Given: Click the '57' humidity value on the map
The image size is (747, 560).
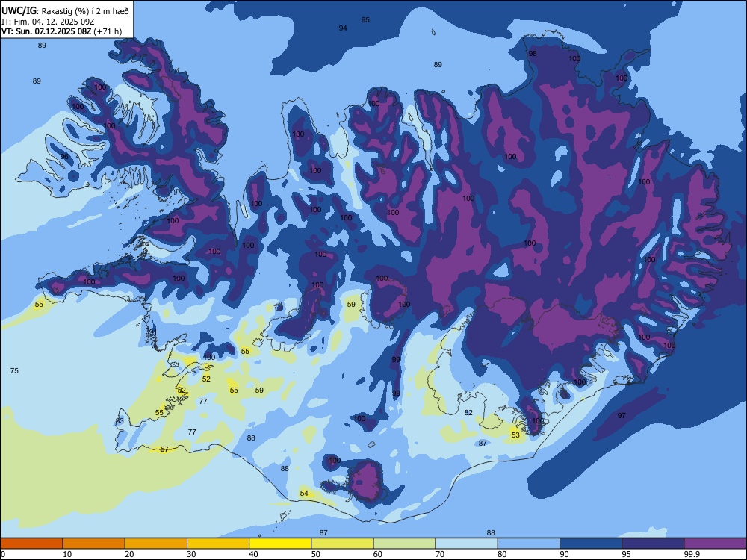Looking at the screenshot, I should pyautogui.click(x=164, y=449).
